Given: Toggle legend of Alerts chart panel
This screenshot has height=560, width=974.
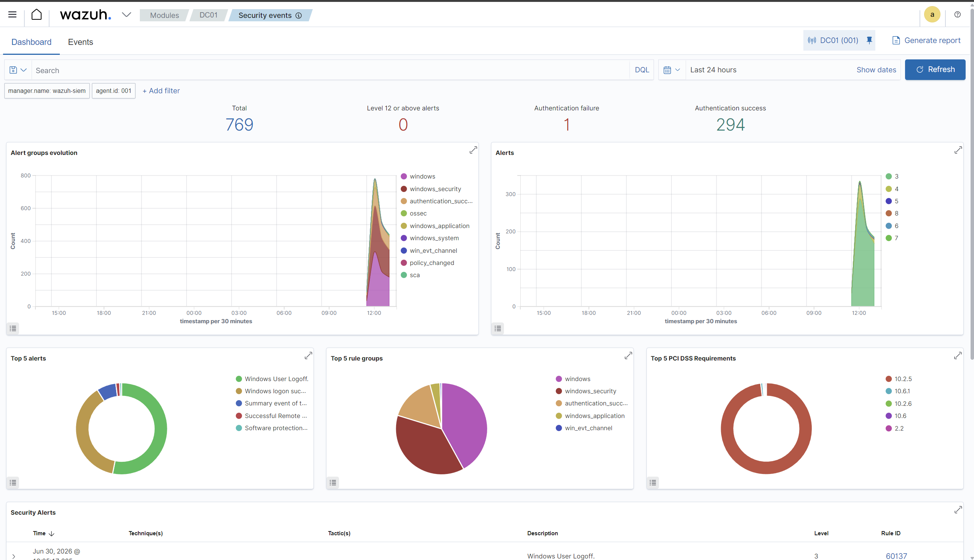Looking at the screenshot, I should (498, 329).
